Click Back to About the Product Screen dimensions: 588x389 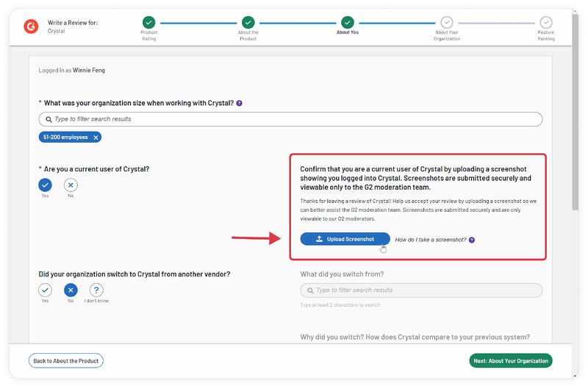(66, 361)
